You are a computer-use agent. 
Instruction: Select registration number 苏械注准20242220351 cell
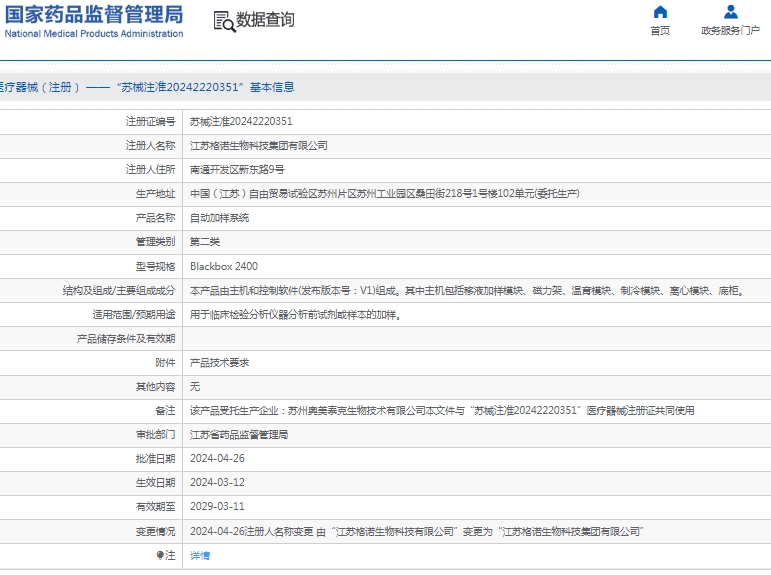click(241, 121)
